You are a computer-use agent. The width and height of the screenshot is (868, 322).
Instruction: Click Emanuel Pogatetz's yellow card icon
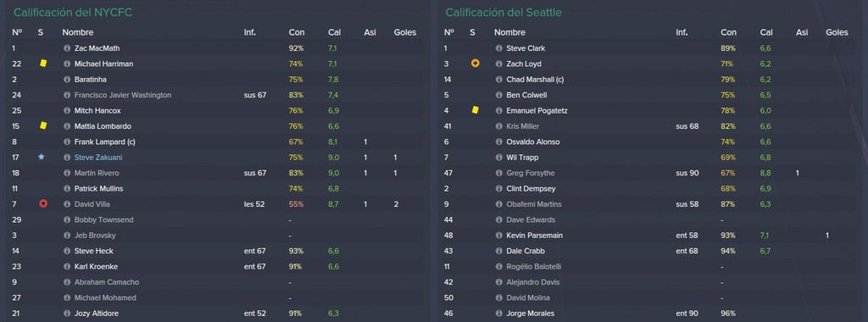(x=475, y=111)
